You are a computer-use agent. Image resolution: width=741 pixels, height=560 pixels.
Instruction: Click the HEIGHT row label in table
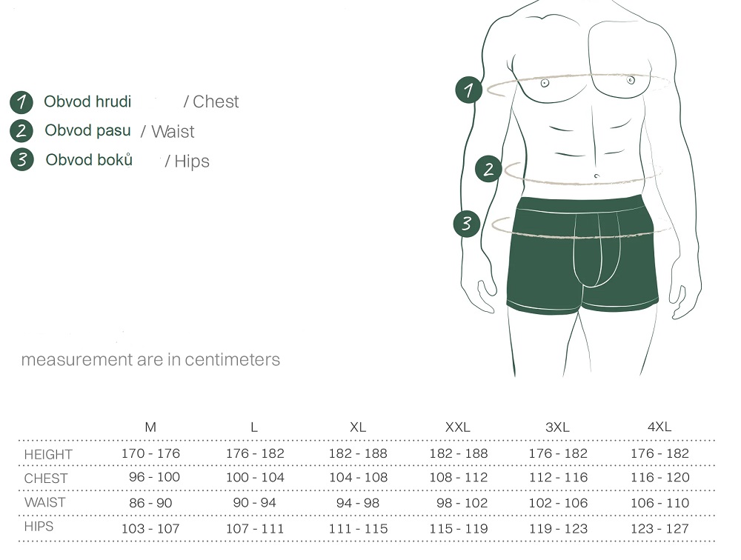click(x=48, y=454)
